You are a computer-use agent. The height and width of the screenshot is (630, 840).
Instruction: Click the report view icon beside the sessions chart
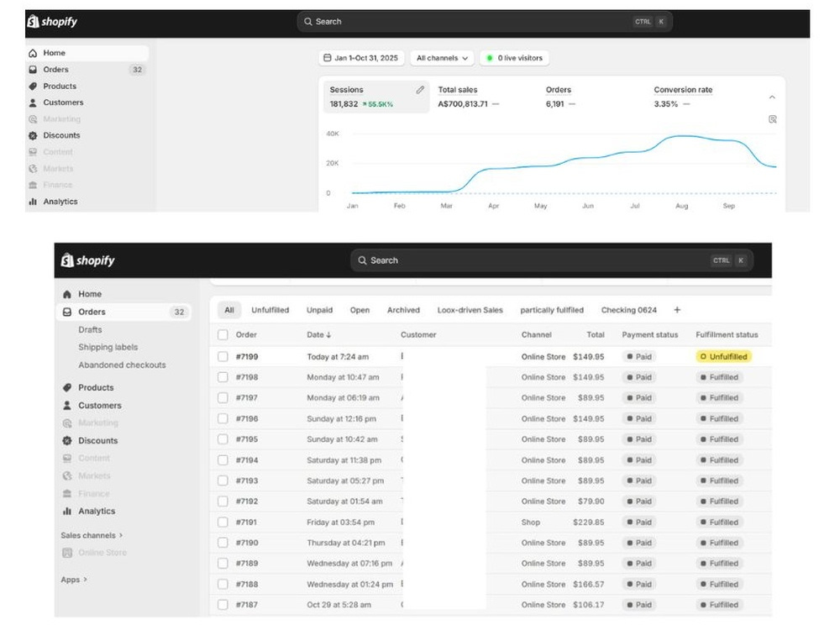click(x=773, y=119)
